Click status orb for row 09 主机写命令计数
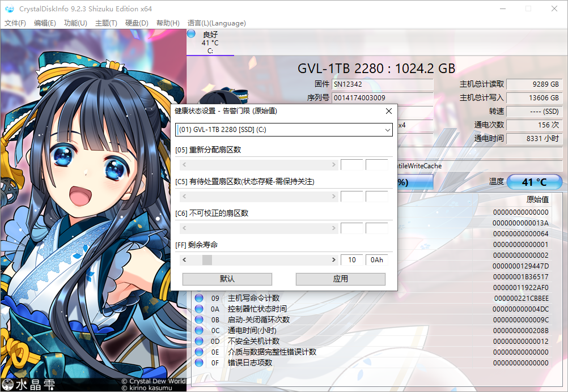The height and width of the screenshot is (392, 568). [x=199, y=298]
